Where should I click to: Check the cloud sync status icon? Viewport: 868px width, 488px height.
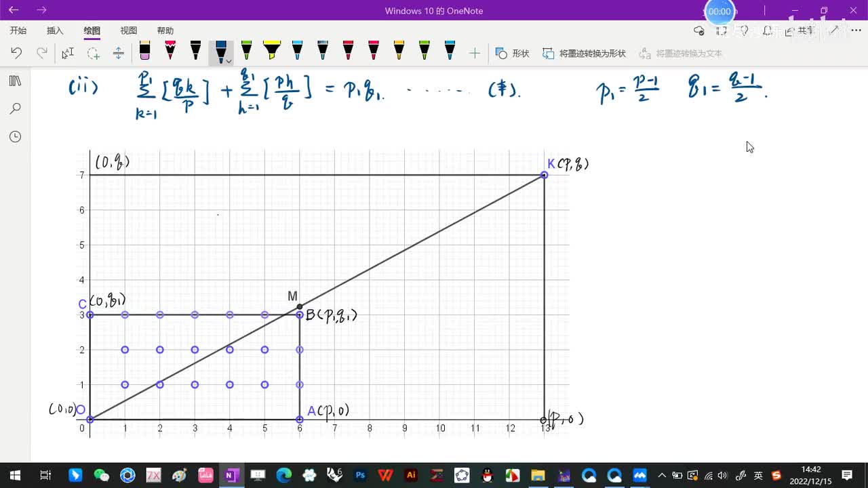click(699, 30)
